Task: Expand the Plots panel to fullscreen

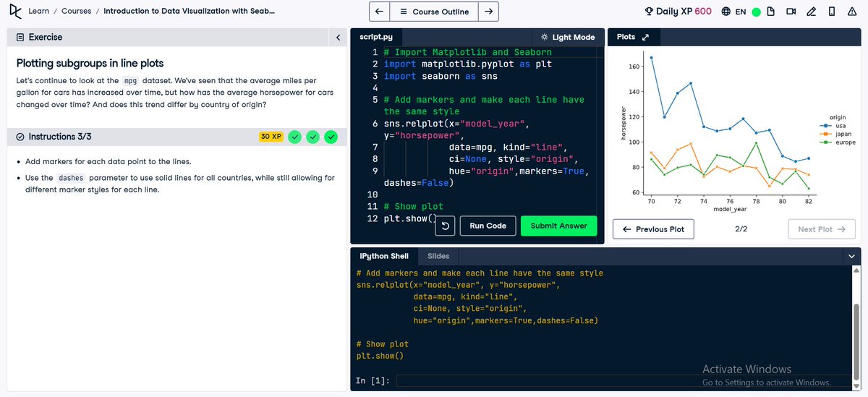Action: click(645, 37)
